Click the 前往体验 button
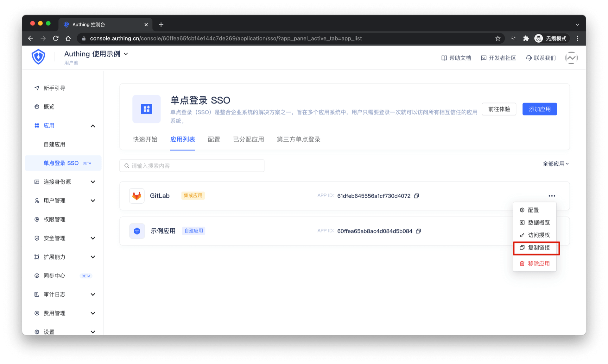Viewport: 608px width, 364px height. (x=499, y=109)
